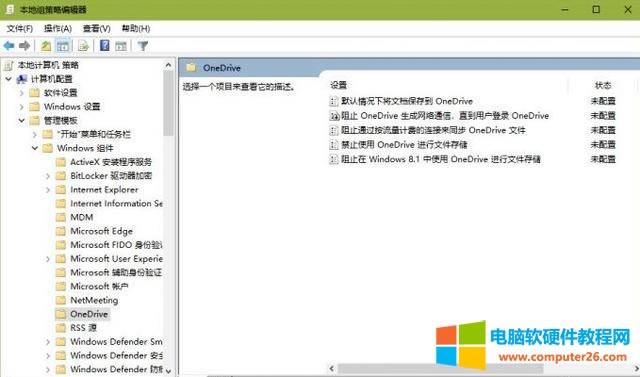The height and width of the screenshot is (377, 640).
Task: Click 未配置 status of 默认情况下将文档保存到 OneDrive
Action: tap(602, 101)
